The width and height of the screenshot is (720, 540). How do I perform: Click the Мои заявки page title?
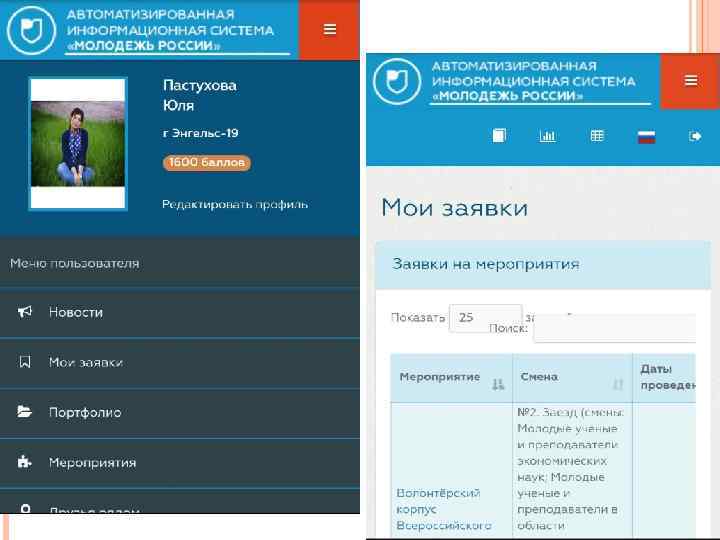(455, 208)
